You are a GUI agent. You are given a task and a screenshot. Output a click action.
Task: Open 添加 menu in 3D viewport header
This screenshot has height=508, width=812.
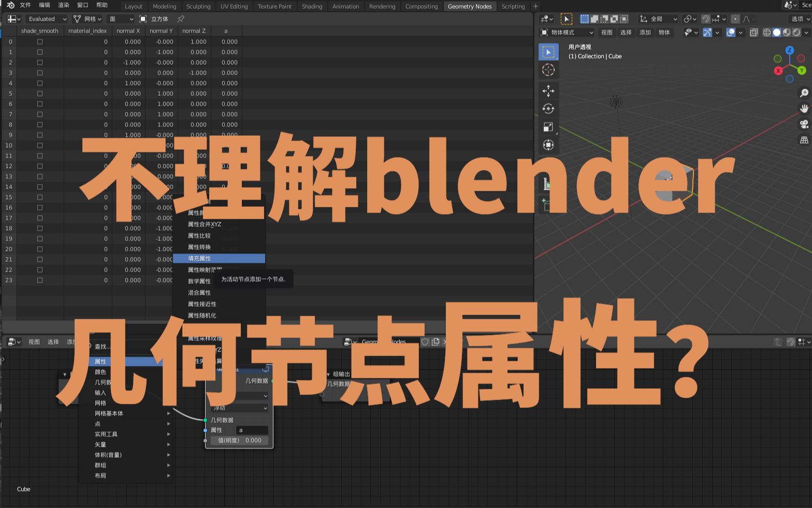click(x=645, y=32)
